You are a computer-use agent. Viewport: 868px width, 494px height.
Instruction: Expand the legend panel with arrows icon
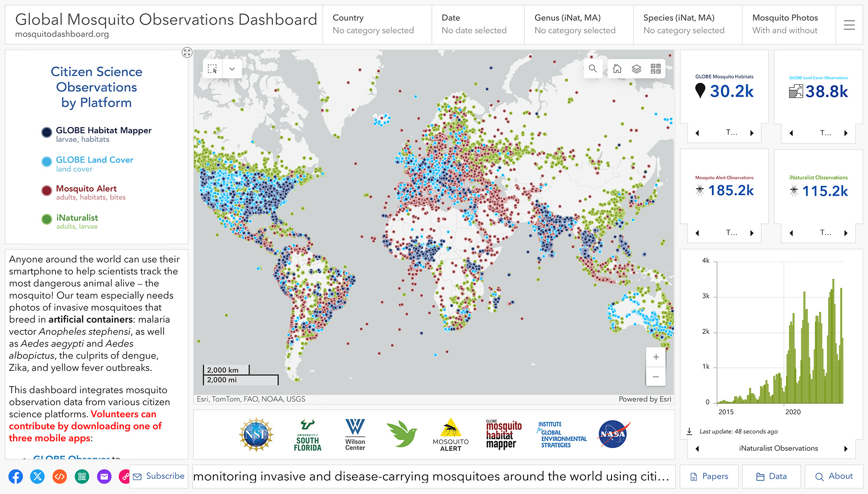[187, 52]
